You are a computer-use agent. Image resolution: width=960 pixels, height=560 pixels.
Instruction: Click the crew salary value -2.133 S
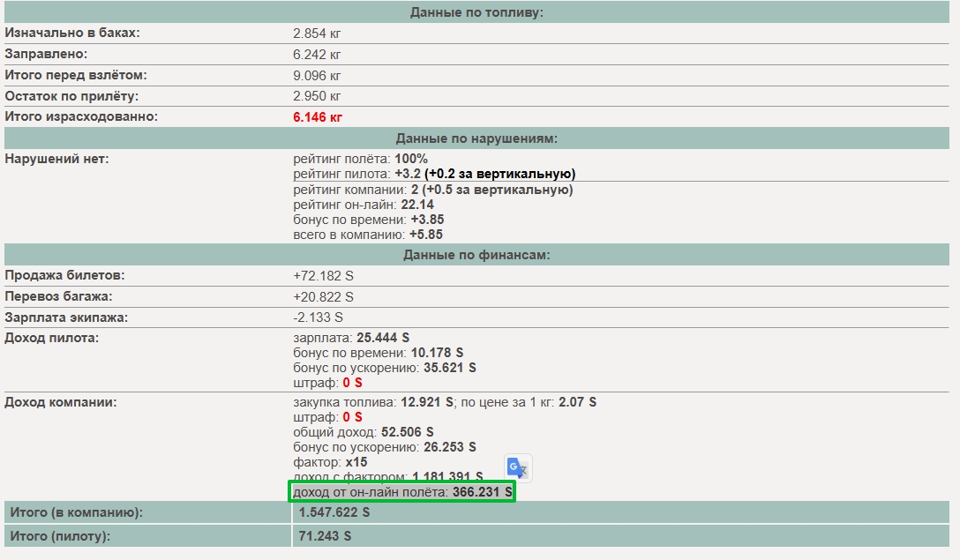[x=318, y=317]
